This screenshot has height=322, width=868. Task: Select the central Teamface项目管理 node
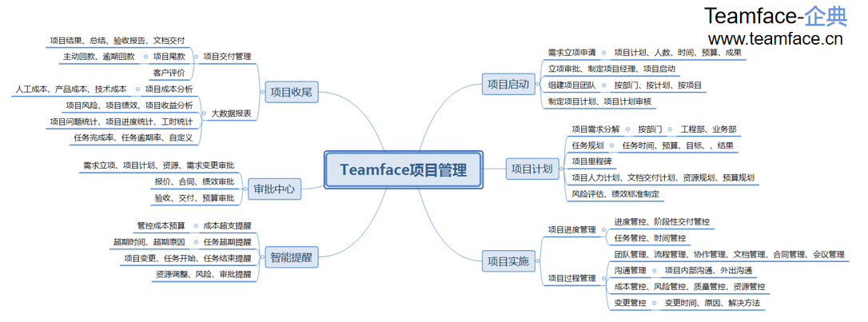pos(403,170)
